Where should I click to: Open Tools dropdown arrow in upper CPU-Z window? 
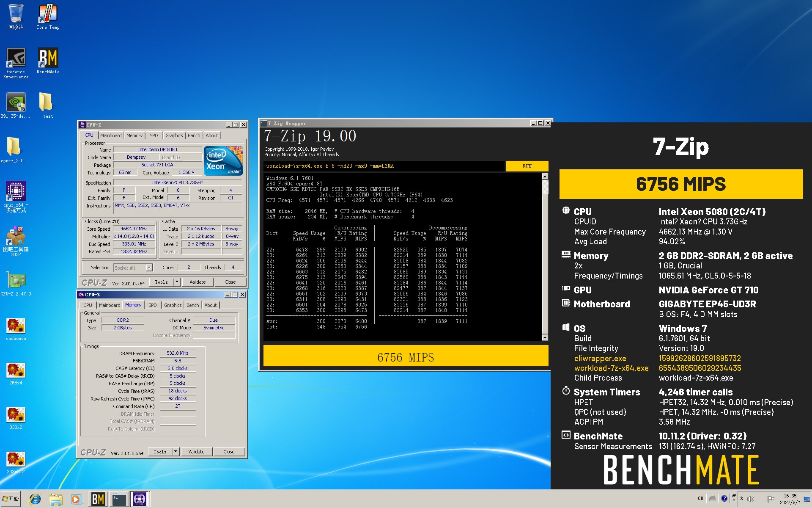tap(177, 282)
